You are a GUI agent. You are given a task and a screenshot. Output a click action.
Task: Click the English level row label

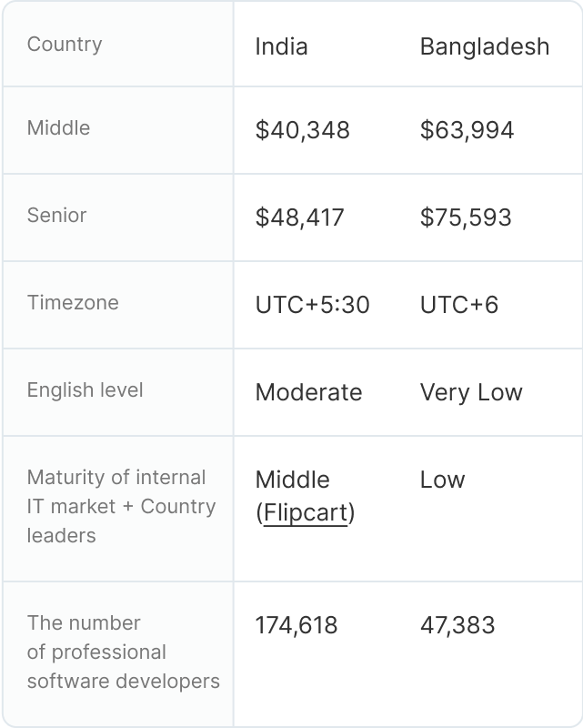pos(85,390)
